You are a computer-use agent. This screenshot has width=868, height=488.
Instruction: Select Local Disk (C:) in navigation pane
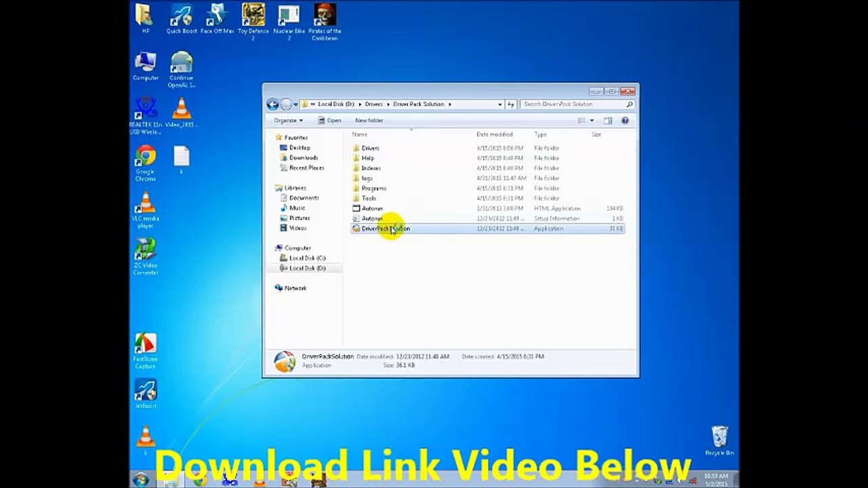coord(303,258)
